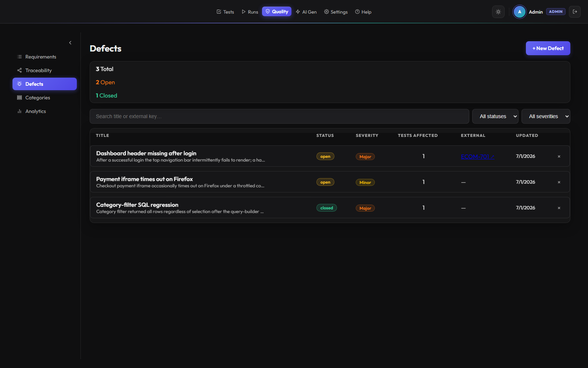Screen dimensions: 588x368
Task: Click the Status column header
Action: point(325,135)
